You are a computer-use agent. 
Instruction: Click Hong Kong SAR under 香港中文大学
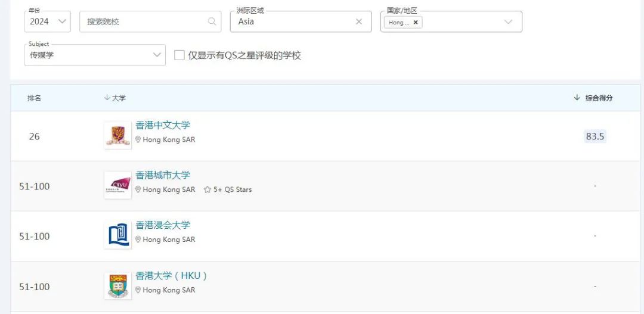click(169, 139)
